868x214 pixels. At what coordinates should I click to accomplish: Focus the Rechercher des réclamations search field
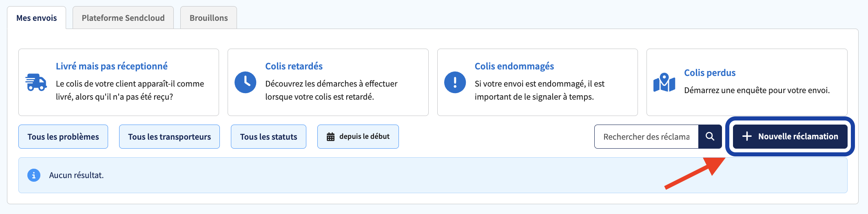[x=647, y=136]
